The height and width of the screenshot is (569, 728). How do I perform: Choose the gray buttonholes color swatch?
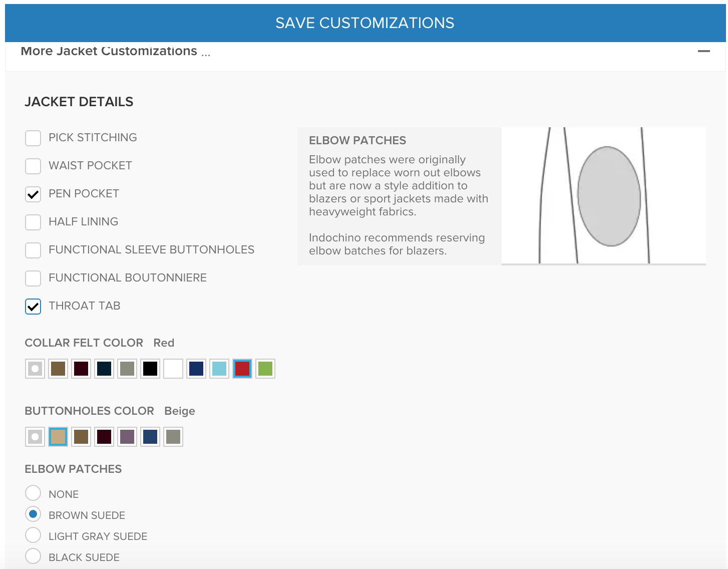click(x=173, y=437)
